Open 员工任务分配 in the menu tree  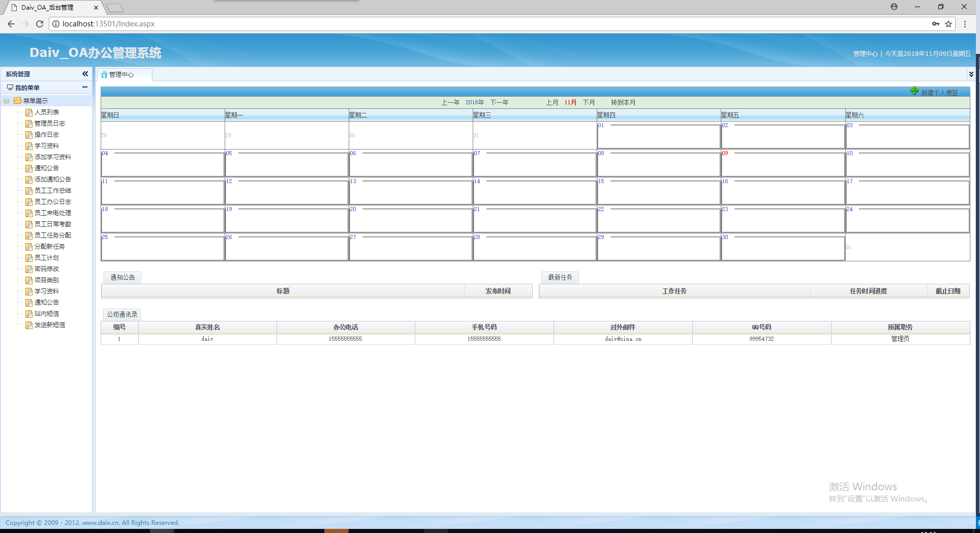[52, 235]
